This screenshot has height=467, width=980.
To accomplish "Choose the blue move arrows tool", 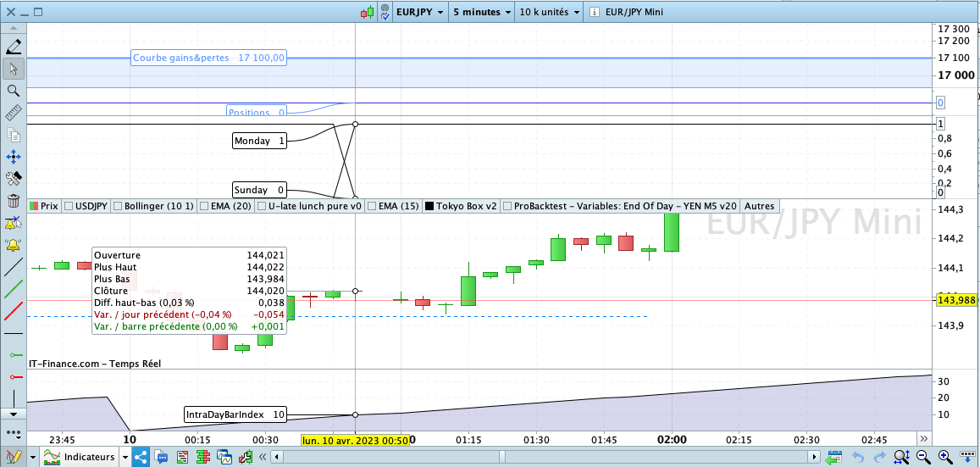I will pyautogui.click(x=13, y=157).
